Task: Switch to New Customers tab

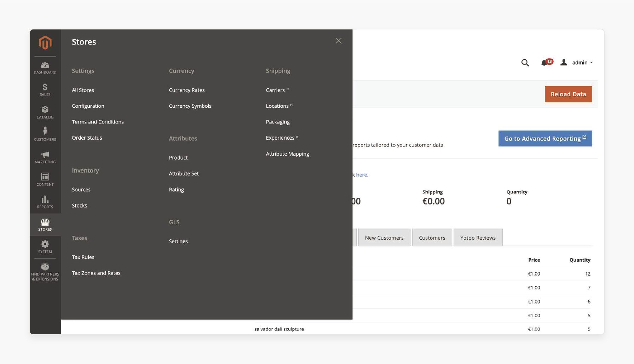Action: pos(384,238)
